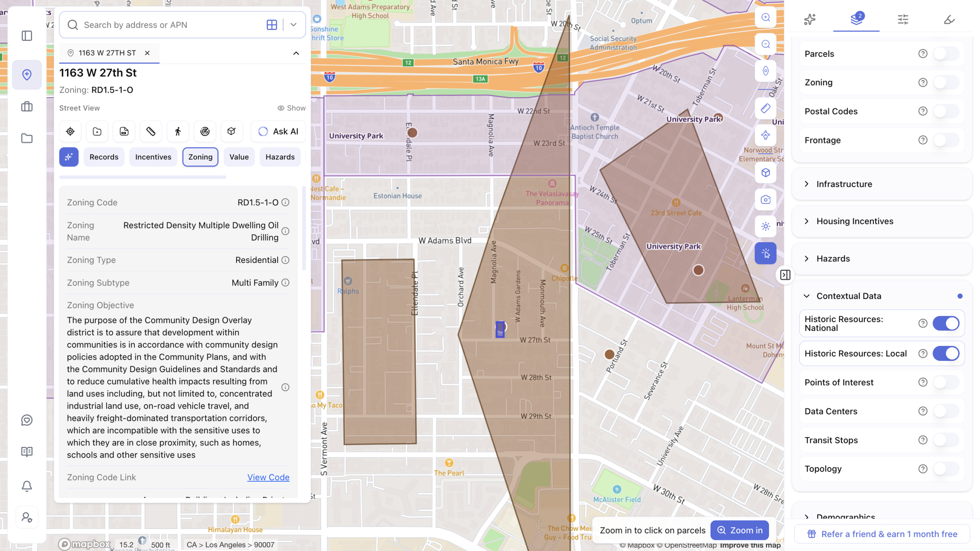The image size is (980, 551).
Task: Click the 3D cube icon in property toolbar
Action: (x=232, y=131)
